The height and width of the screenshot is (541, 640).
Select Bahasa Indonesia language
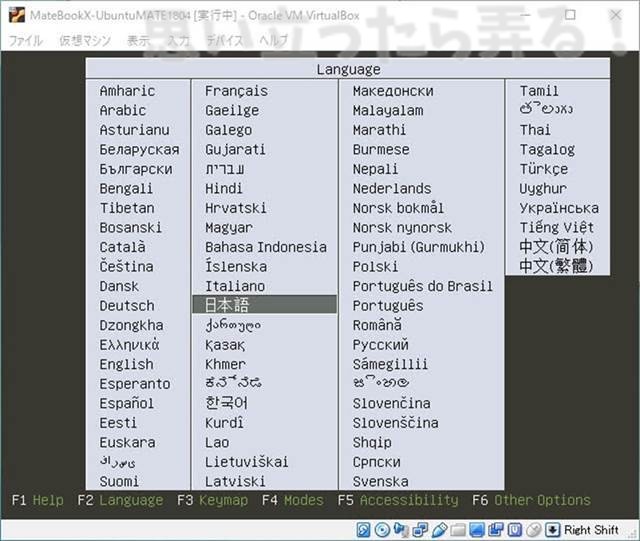(266, 247)
